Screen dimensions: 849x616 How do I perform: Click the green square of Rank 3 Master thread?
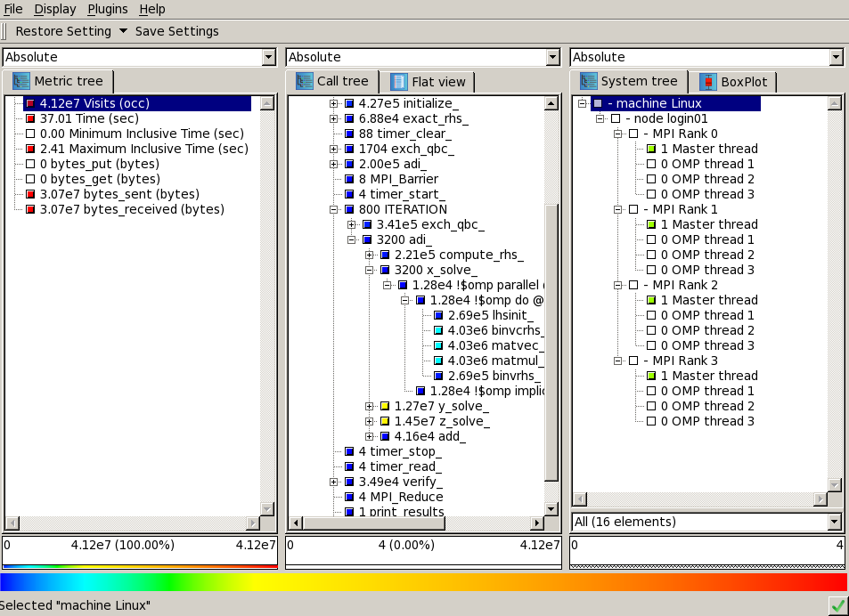click(651, 376)
